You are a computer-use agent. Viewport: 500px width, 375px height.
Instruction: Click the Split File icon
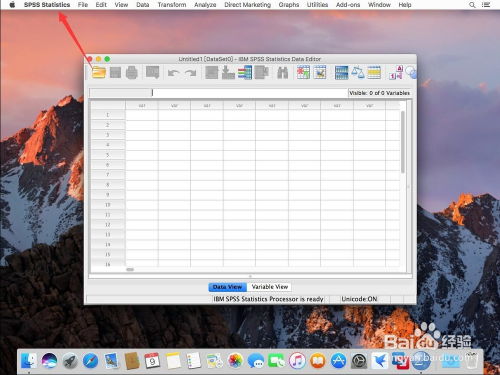(x=341, y=72)
